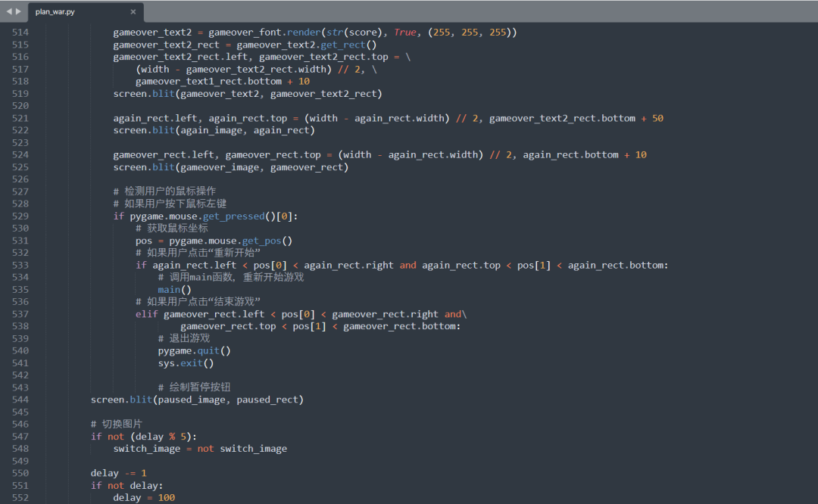Click line number 514
This screenshot has width=818, height=504.
(x=18, y=32)
